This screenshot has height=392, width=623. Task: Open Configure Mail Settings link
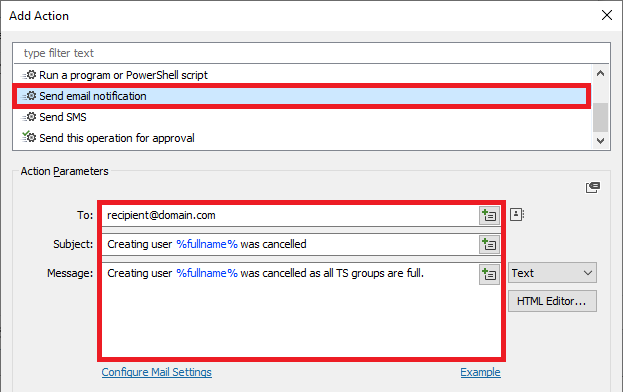click(157, 372)
